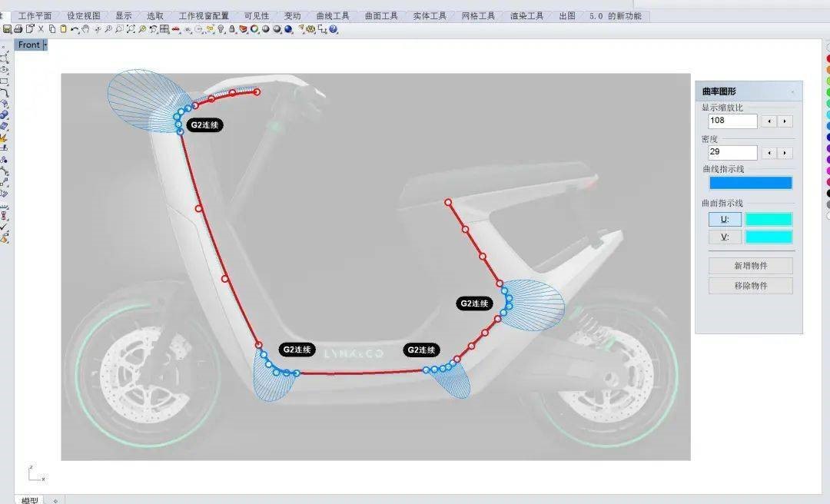Click the car-shaped icon in toolbar
This screenshot has height=504, width=830.
(176, 29)
